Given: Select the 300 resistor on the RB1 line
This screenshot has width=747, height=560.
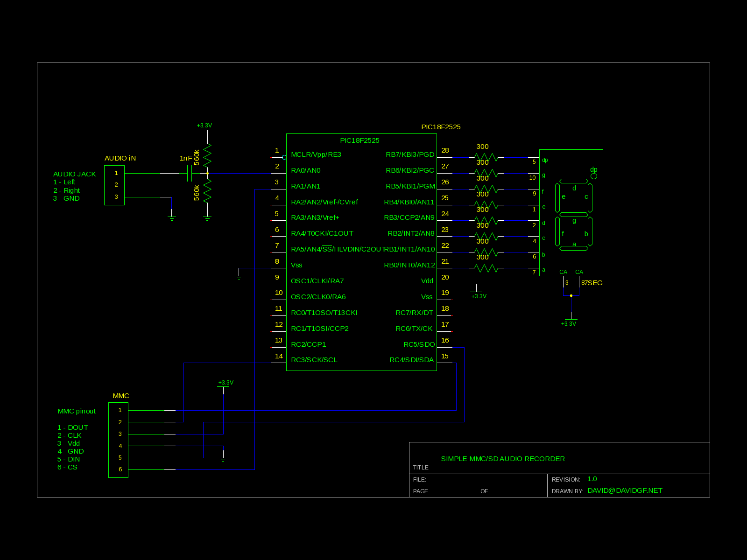Looking at the screenshot, I should click(x=486, y=252).
